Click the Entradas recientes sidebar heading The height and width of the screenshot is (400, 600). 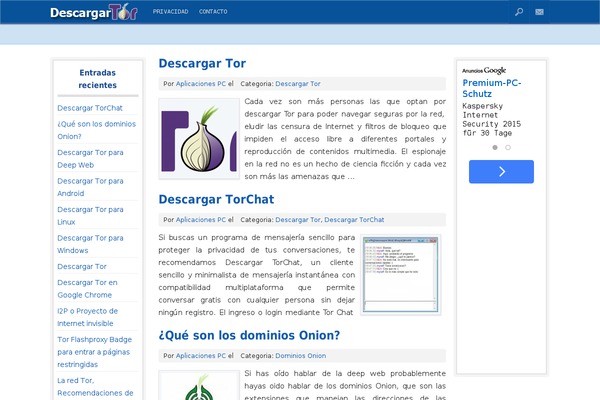coord(98,79)
